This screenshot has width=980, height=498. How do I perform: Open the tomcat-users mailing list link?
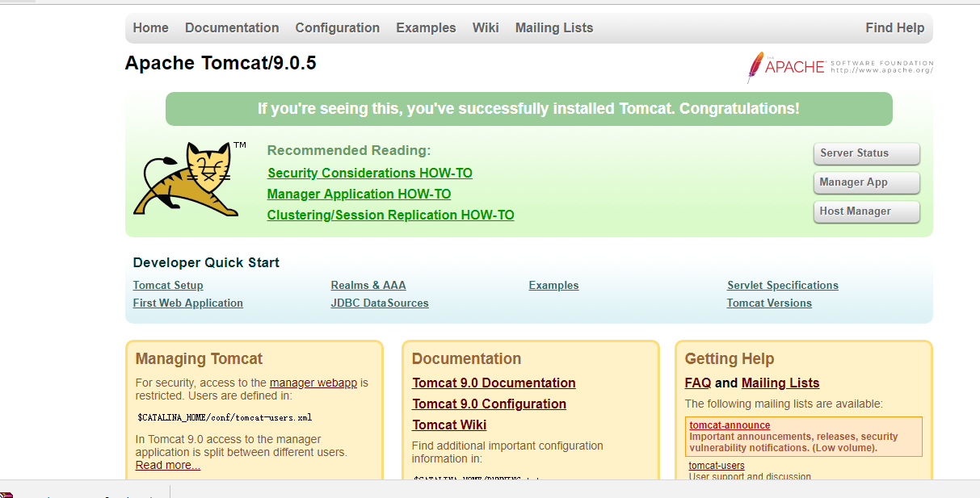(x=717, y=466)
